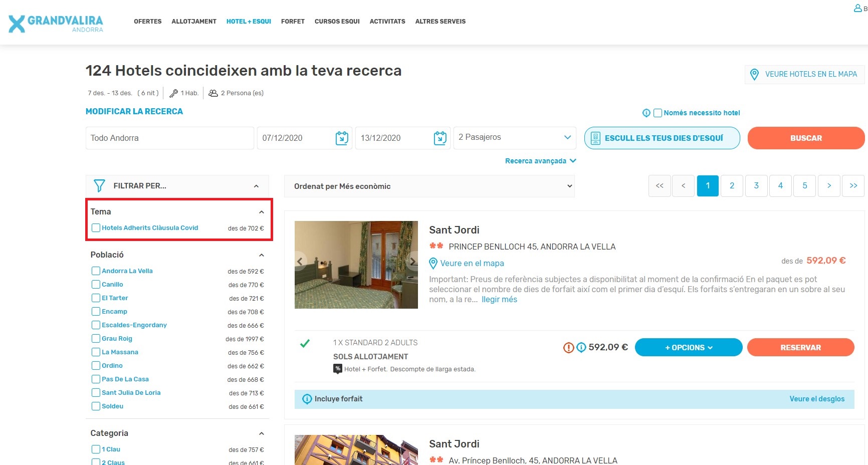
Task: Open the Ordenat per Més econòmic sort dropdown
Action: 429,186
